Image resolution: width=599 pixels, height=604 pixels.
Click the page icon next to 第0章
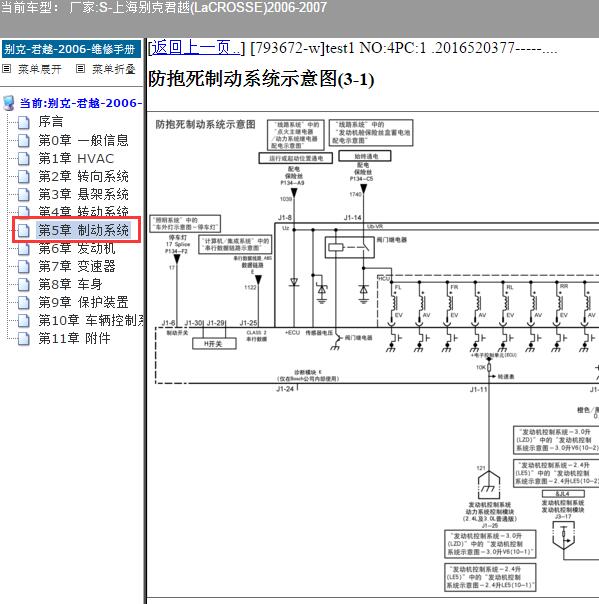coord(24,141)
